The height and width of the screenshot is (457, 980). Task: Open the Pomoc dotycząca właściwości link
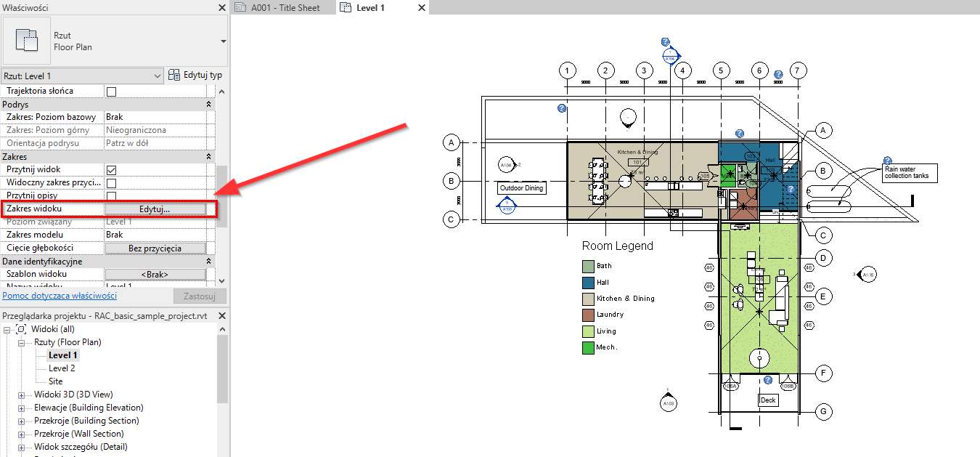tap(60, 295)
